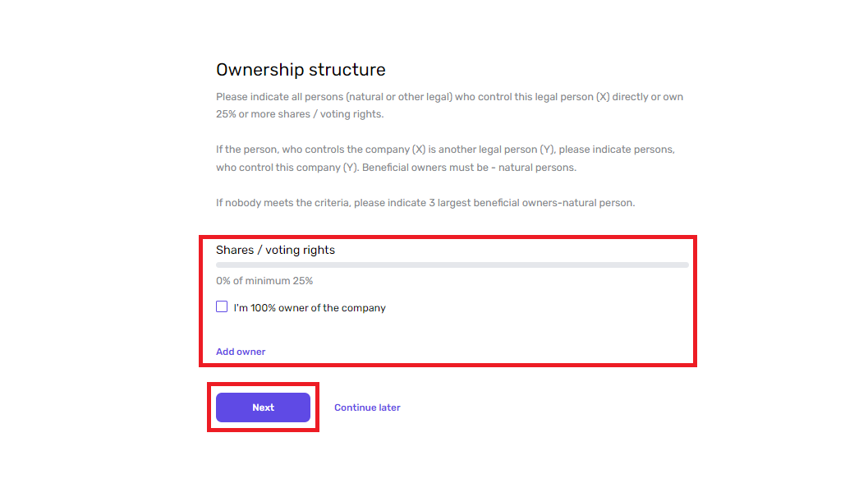Screen dimensions: 868x488
Task: Click text starting "If the person, who controls"
Action: pyautogui.click(x=445, y=159)
